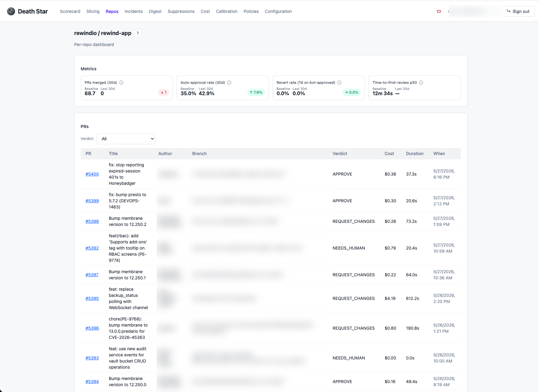
Task: Click the 35.0% baseline value
Action: (x=188, y=93)
